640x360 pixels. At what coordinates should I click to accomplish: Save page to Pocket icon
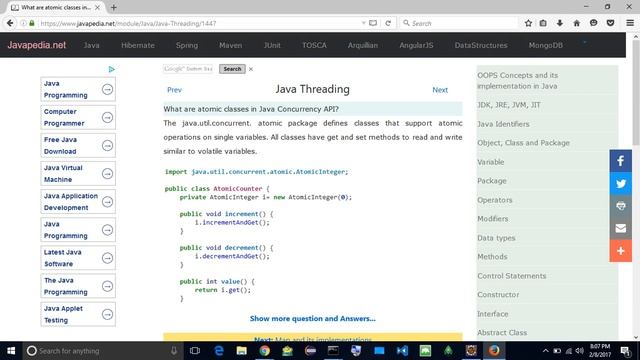pyautogui.click(x=610, y=23)
